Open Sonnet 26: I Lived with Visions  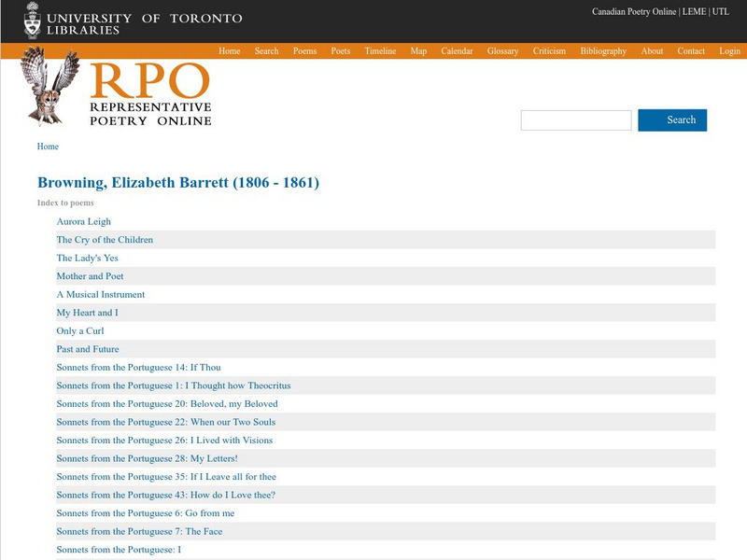coord(164,440)
